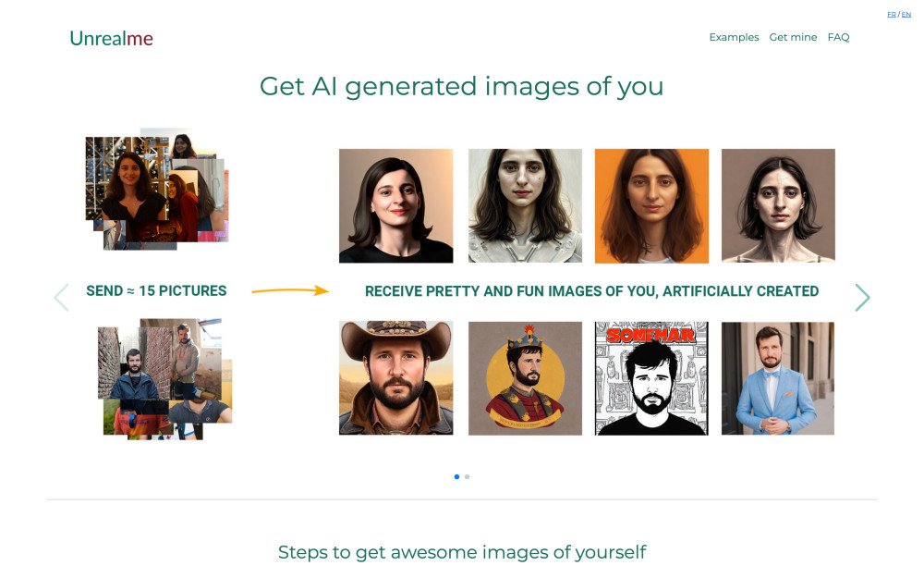Open the orange background woman portrait
Screen dimensions: 924x578
[651, 205]
